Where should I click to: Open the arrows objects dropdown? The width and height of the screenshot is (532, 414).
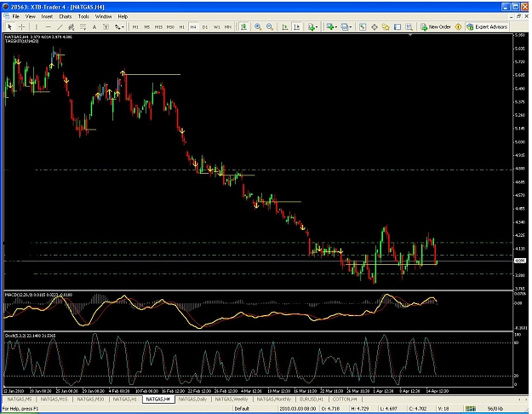119,26
